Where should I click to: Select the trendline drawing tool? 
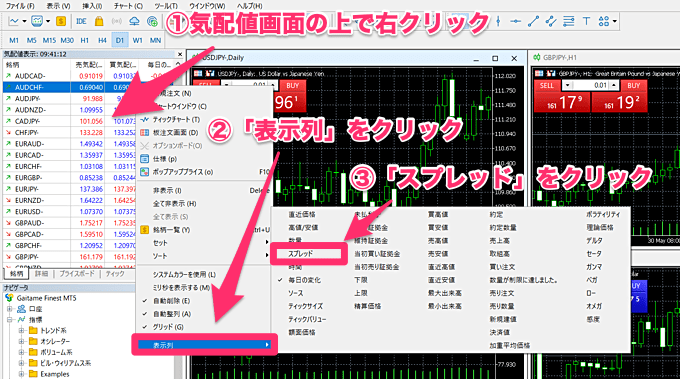tap(533, 21)
